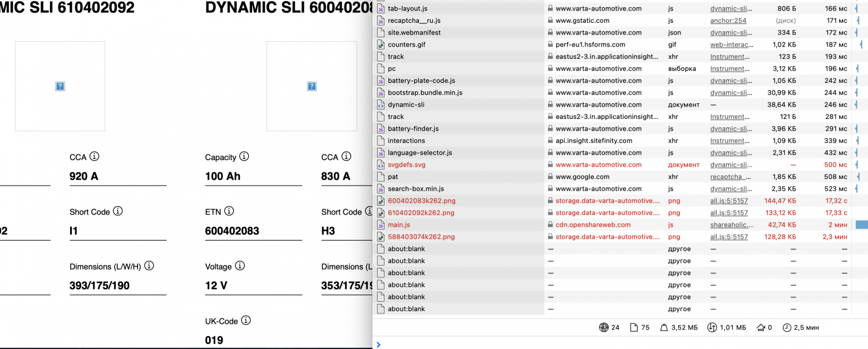Click time value 17,32 с

(836, 201)
